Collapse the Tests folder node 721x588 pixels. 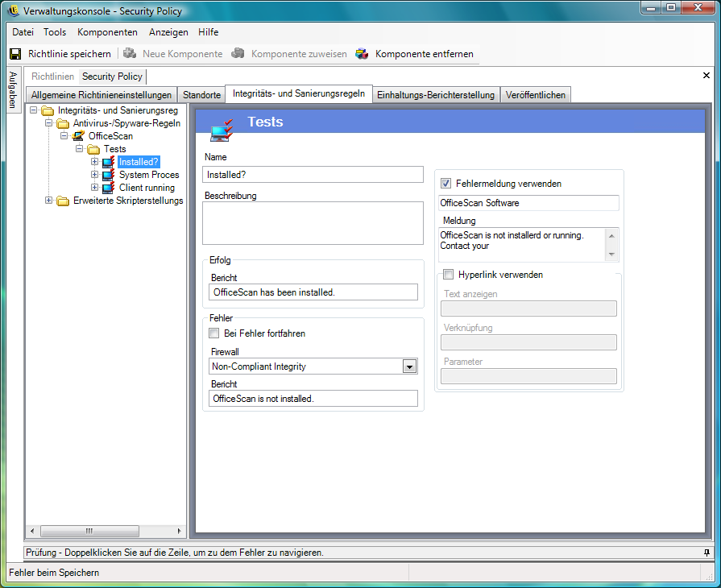click(x=80, y=149)
